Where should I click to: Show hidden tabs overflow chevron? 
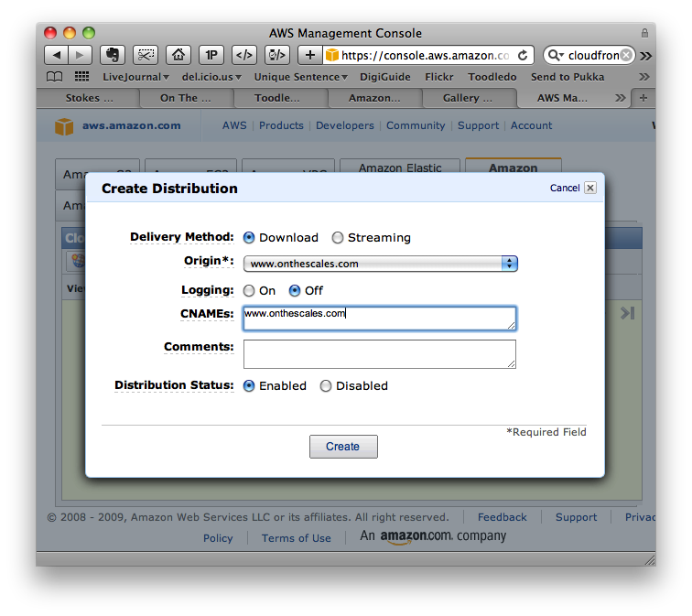[x=620, y=98]
